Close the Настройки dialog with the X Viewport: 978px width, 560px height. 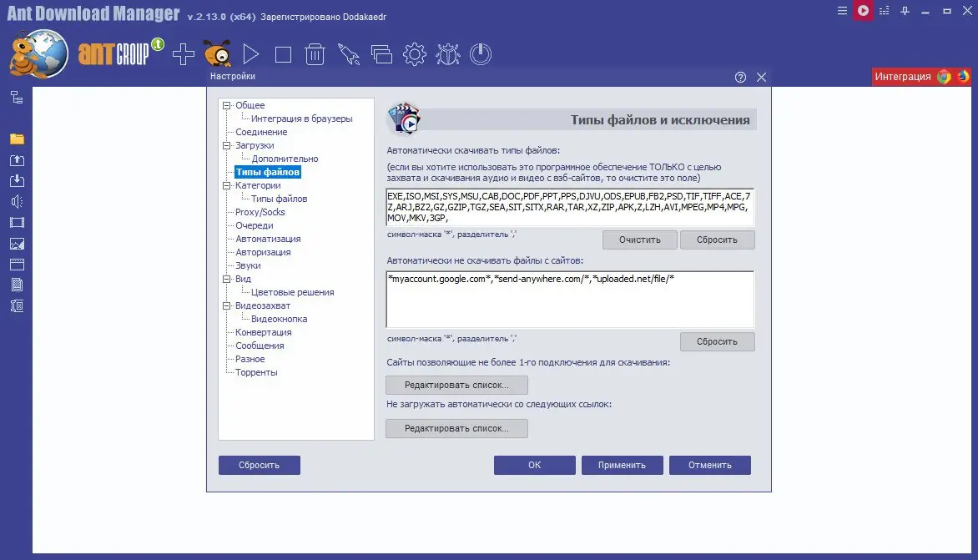pyautogui.click(x=762, y=78)
